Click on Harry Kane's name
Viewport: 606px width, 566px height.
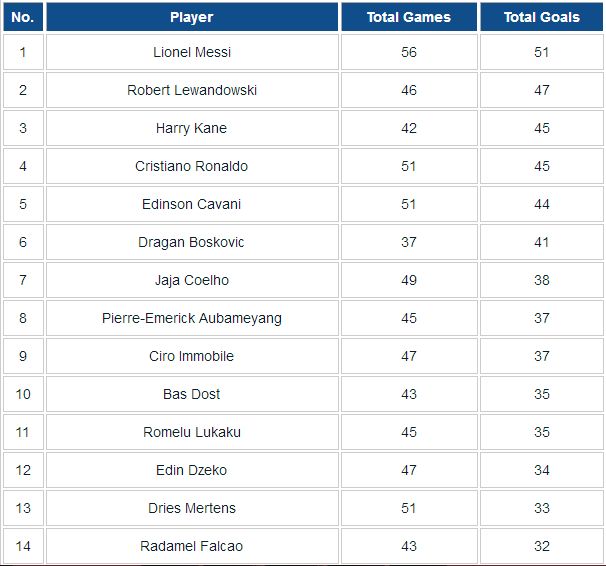coord(192,128)
